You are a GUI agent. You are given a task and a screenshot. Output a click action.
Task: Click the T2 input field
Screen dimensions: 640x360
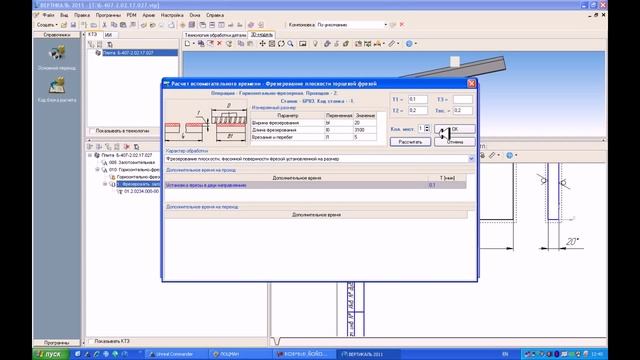[418, 110]
